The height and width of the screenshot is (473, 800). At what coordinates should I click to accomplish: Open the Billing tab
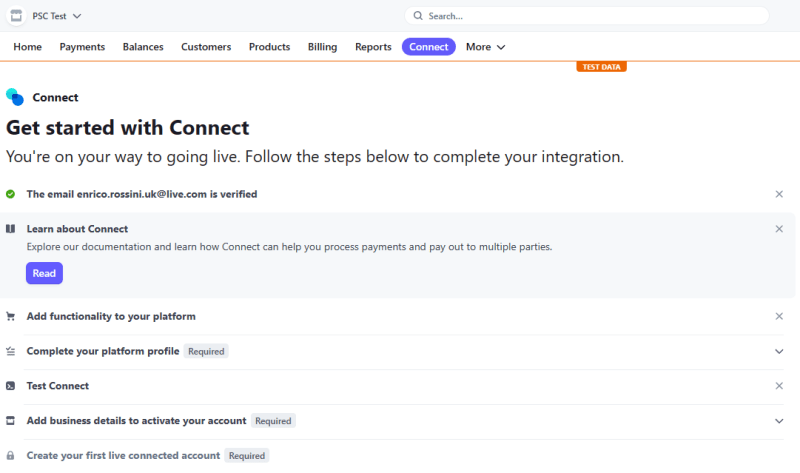click(x=322, y=47)
